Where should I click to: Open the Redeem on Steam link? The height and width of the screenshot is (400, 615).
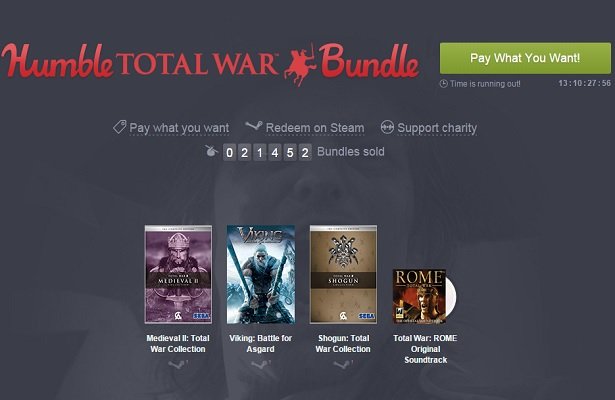(x=315, y=128)
